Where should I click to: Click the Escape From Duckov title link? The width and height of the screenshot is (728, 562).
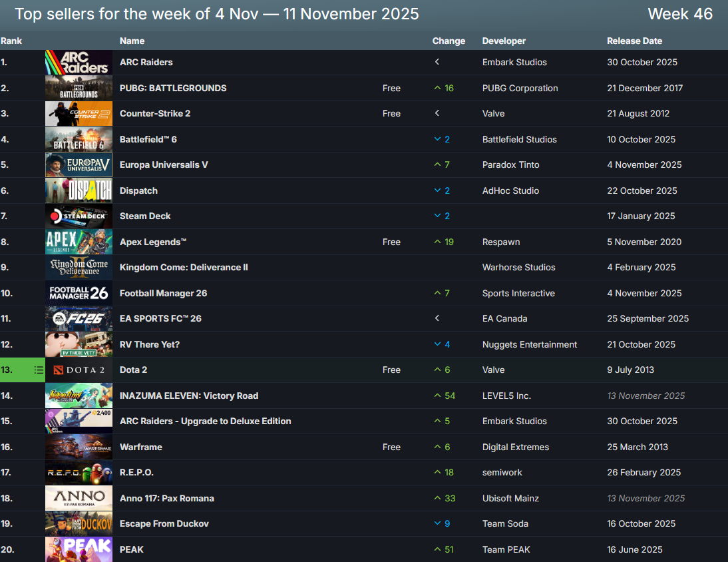point(164,524)
